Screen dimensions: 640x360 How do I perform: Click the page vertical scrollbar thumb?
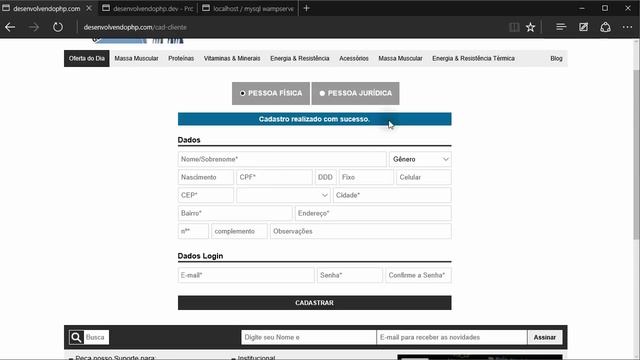tap(636, 154)
